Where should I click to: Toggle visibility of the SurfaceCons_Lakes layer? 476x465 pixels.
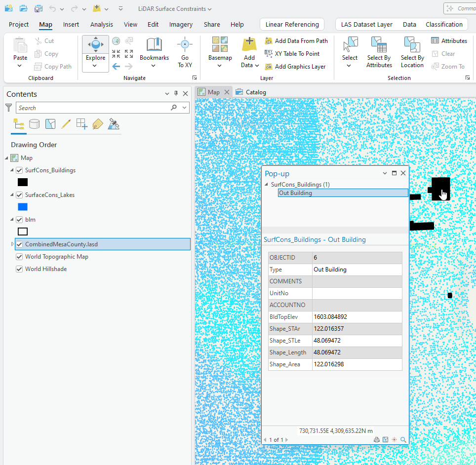tap(19, 194)
